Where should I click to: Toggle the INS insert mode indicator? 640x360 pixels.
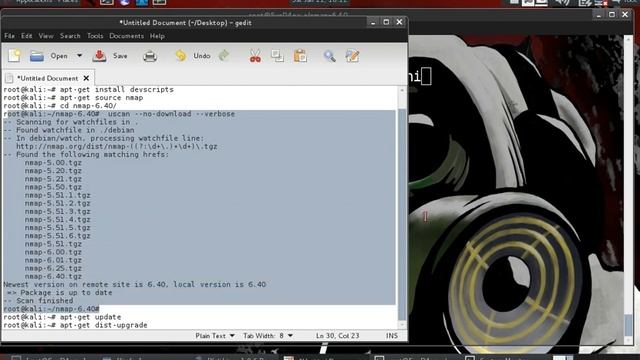point(392,336)
